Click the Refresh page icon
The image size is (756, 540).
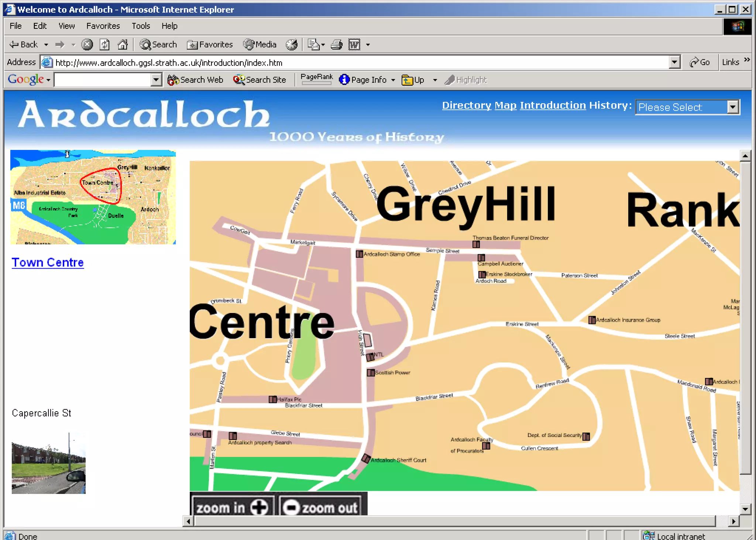(104, 45)
